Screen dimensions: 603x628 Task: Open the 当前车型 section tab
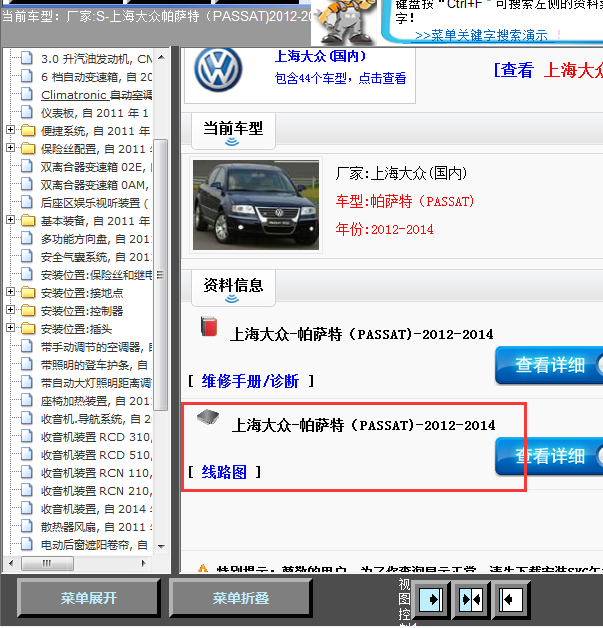233,131
